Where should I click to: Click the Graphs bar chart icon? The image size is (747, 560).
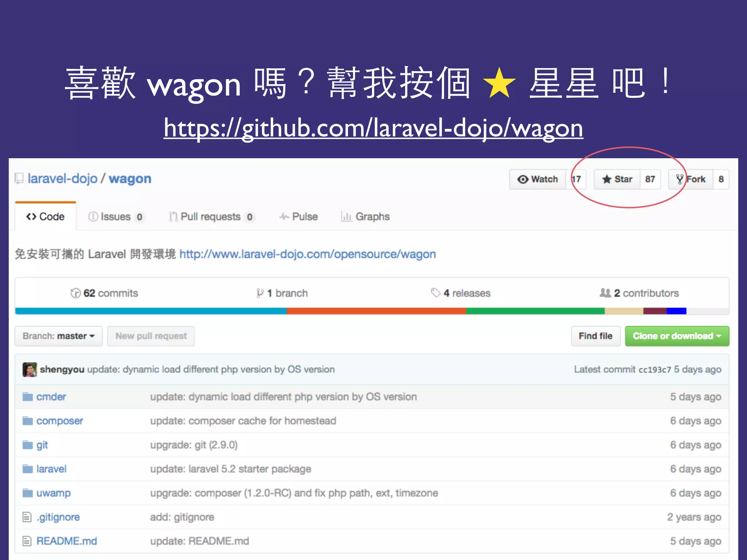346,217
